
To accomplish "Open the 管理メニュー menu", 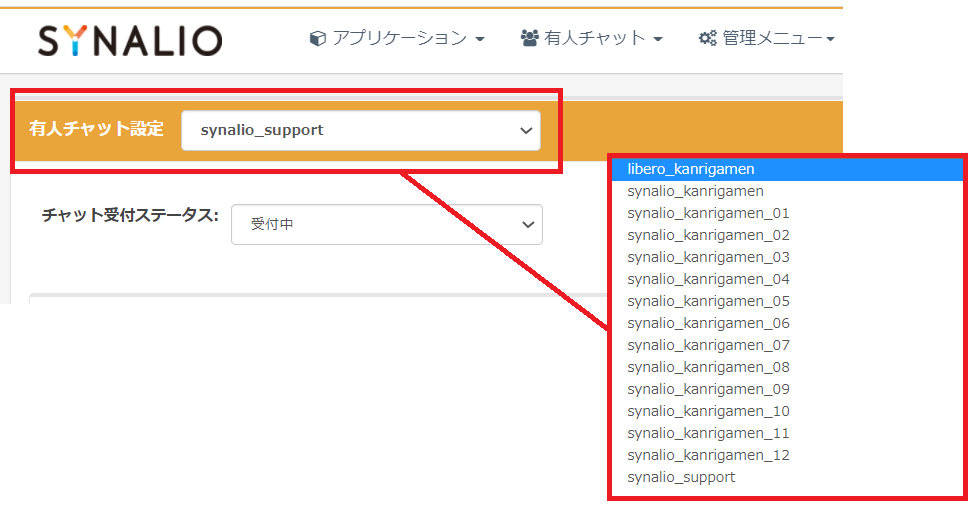I will pos(767,38).
